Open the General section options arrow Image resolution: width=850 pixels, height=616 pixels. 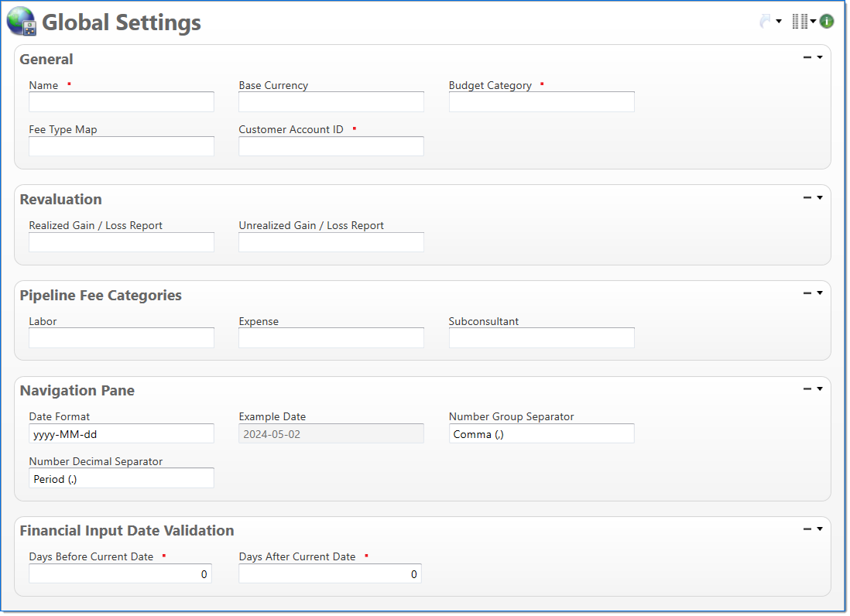(x=820, y=56)
